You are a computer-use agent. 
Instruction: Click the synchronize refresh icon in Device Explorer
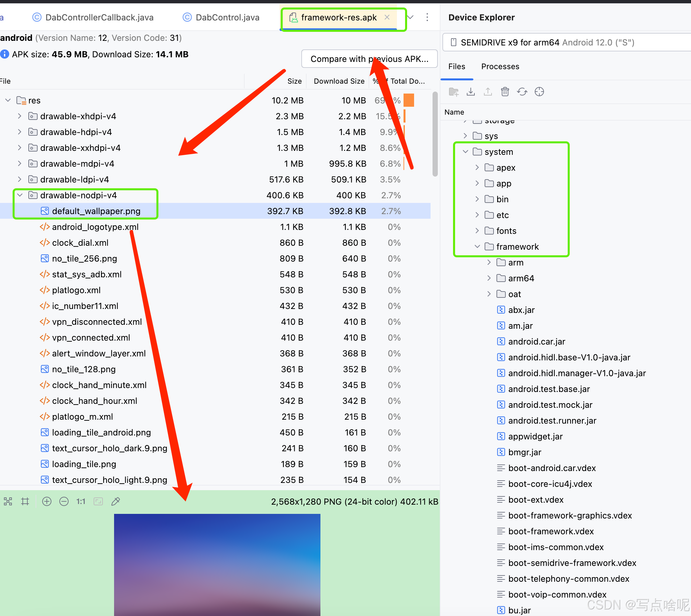522,92
